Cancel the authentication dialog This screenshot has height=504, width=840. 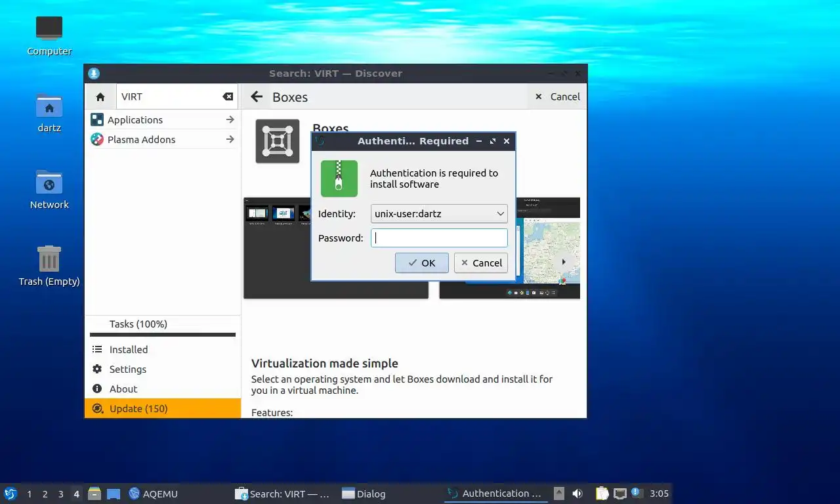[481, 262]
